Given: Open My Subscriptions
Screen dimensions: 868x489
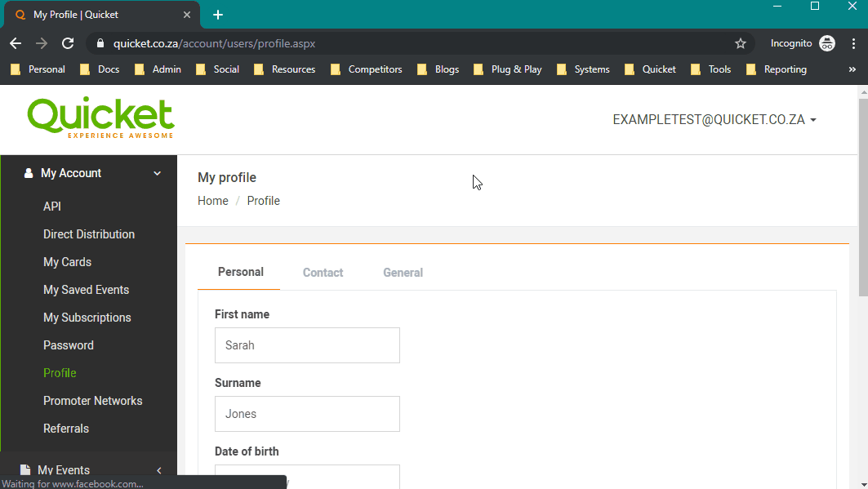Looking at the screenshot, I should 87,318.
